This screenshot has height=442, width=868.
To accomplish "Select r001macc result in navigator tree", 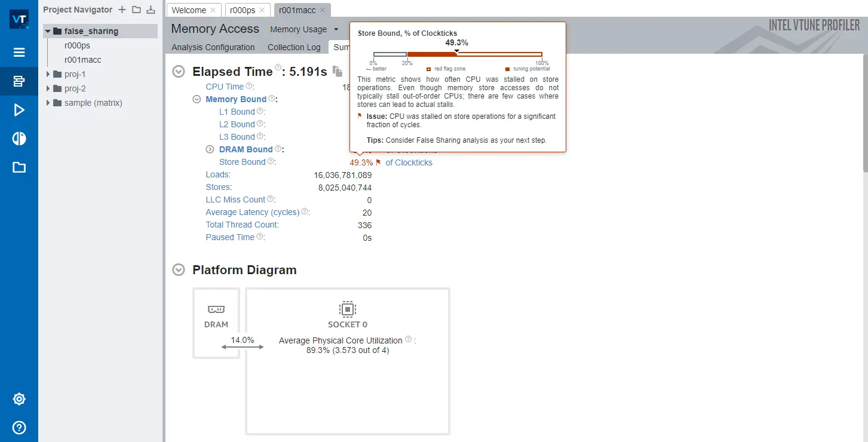I will pyautogui.click(x=82, y=60).
